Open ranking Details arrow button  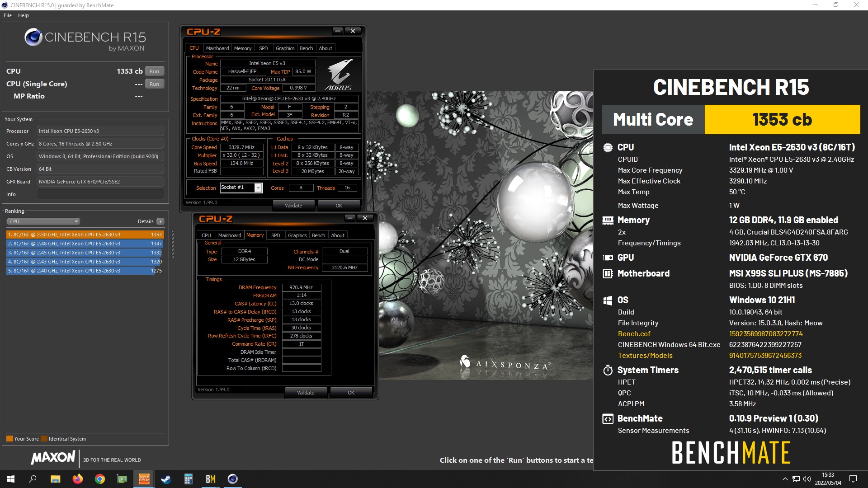tap(160, 221)
